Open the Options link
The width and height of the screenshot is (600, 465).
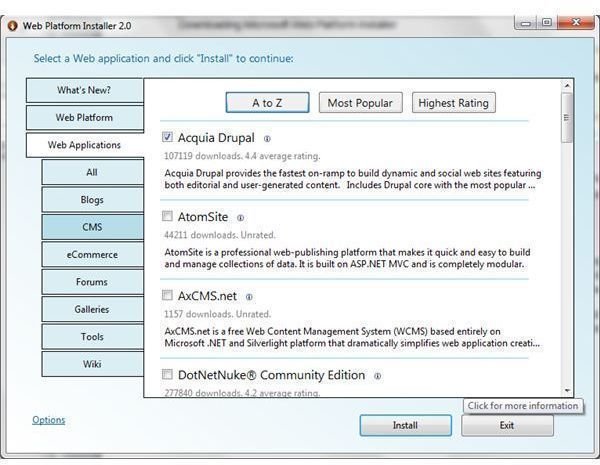click(49, 420)
